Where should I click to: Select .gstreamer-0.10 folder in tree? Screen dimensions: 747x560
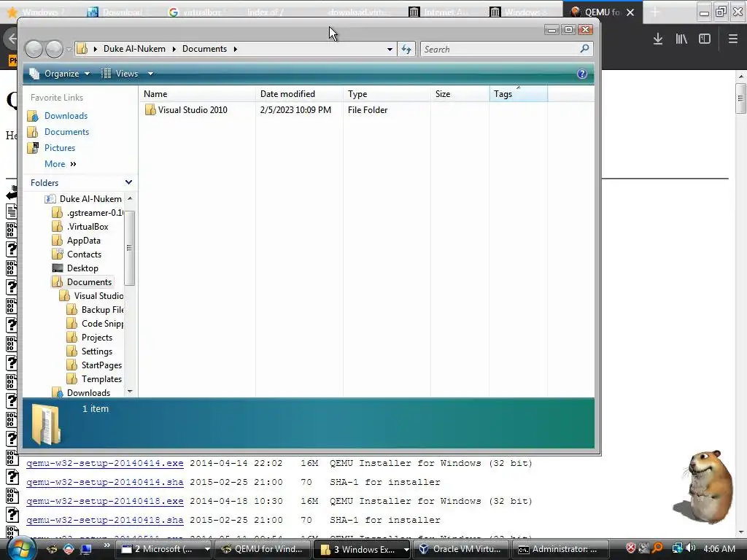pos(94,213)
